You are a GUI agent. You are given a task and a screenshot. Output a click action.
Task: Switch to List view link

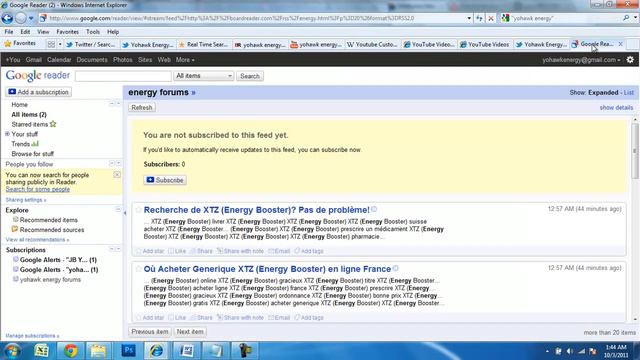point(629,93)
